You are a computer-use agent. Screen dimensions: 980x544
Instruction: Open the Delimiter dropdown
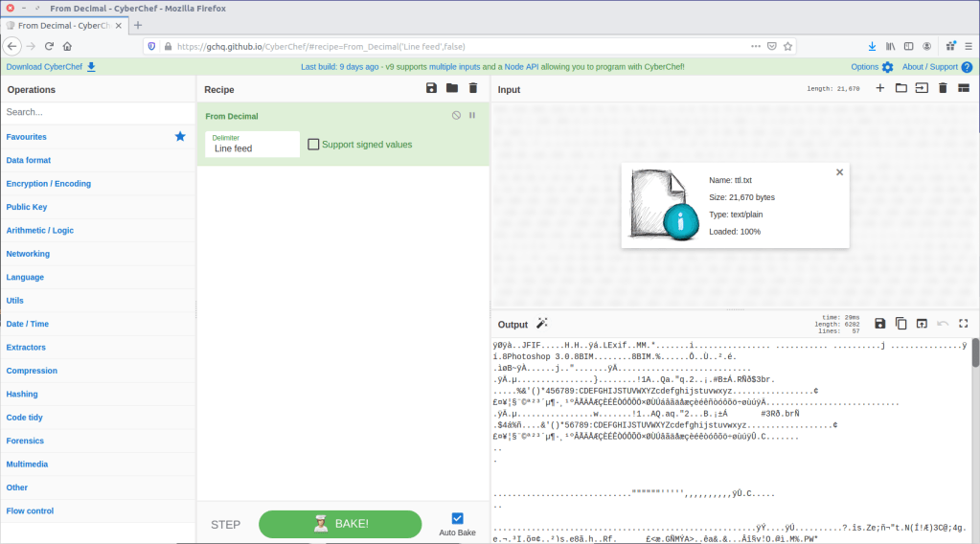click(x=252, y=148)
